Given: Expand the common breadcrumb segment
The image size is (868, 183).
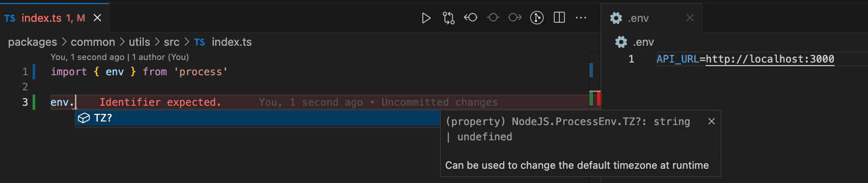Looking at the screenshot, I should (93, 42).
